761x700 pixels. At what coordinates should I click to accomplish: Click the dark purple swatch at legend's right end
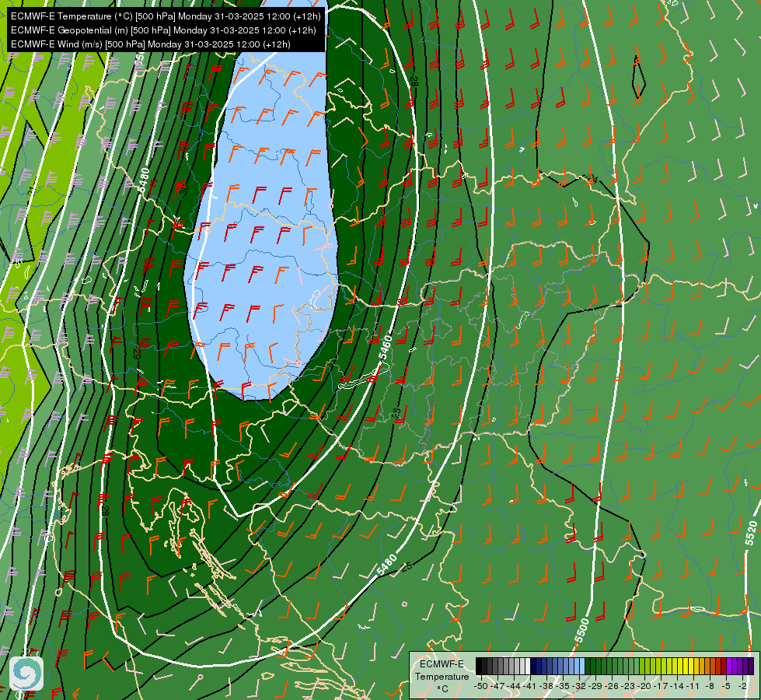pyautogui.click(x=752, y=666)
